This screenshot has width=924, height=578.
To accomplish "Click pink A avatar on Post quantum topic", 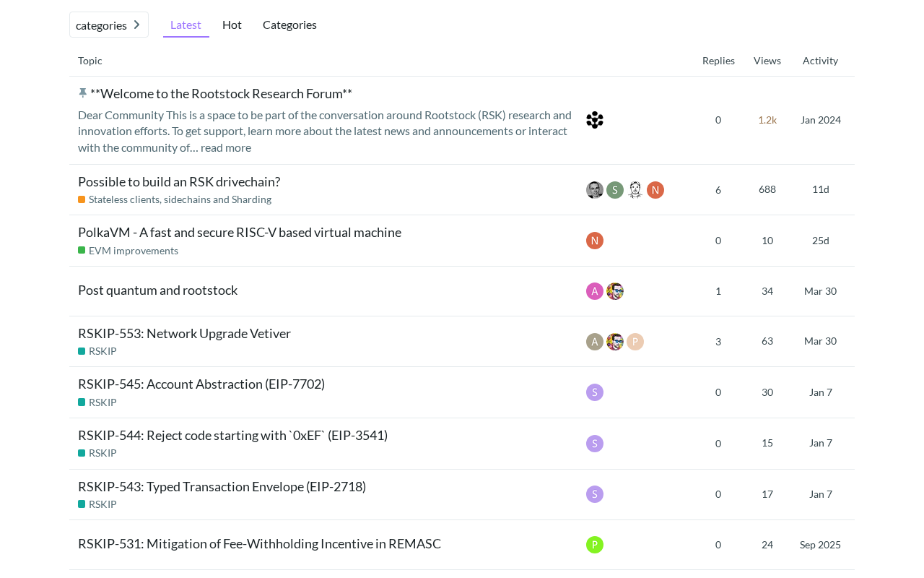I will 595,291.
